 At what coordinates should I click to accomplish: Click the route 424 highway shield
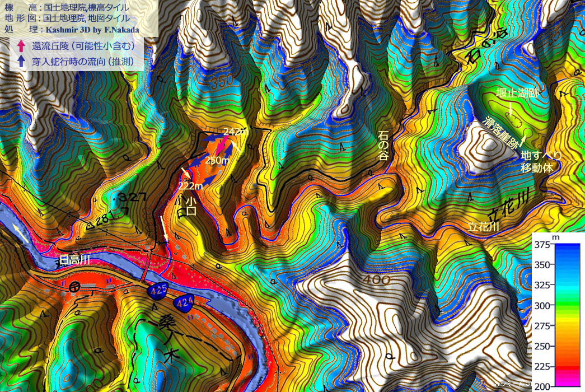pos(185,304)
